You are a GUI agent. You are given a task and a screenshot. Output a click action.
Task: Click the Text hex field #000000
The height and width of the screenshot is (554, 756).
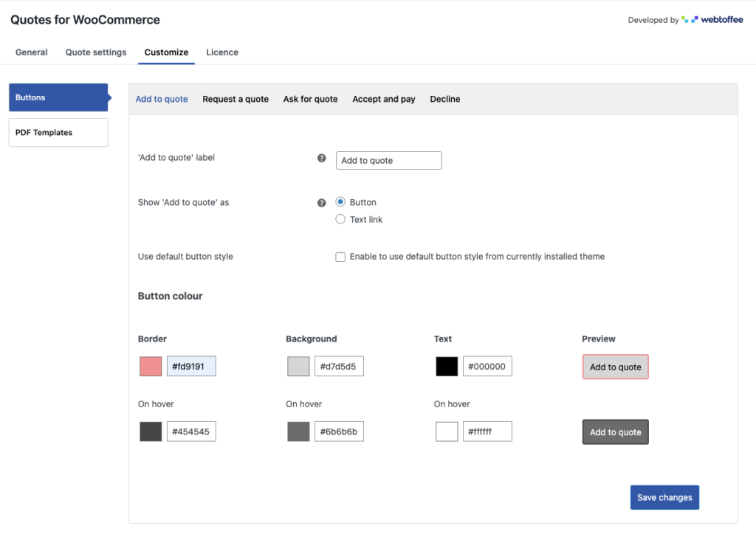487,366
